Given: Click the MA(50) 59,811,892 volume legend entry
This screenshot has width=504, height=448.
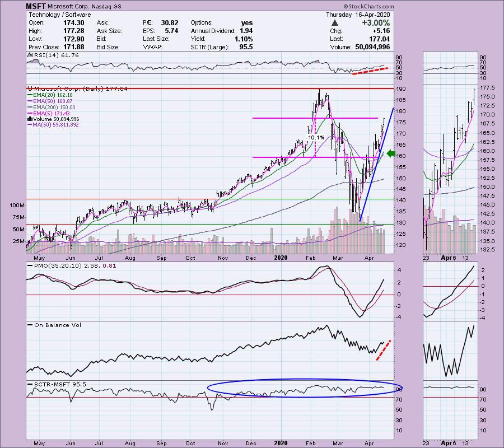Looking at the screenshot, I should click(x=53, y=125).
